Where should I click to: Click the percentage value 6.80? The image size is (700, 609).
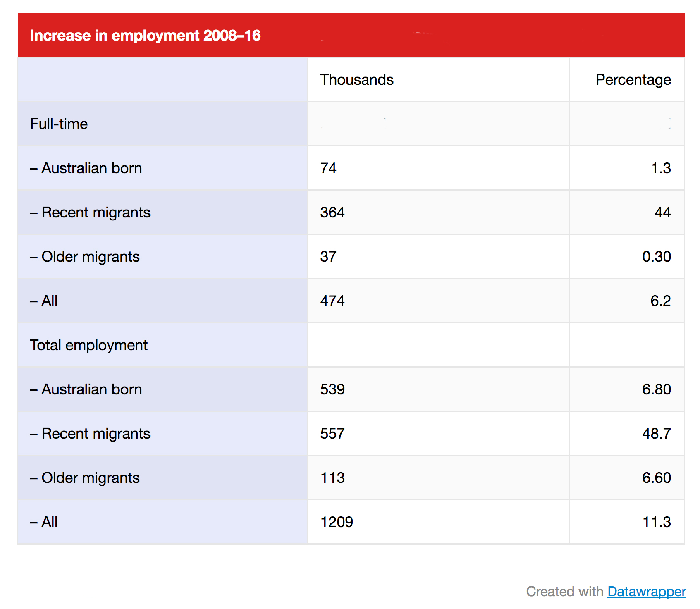[x=657, y=389]
